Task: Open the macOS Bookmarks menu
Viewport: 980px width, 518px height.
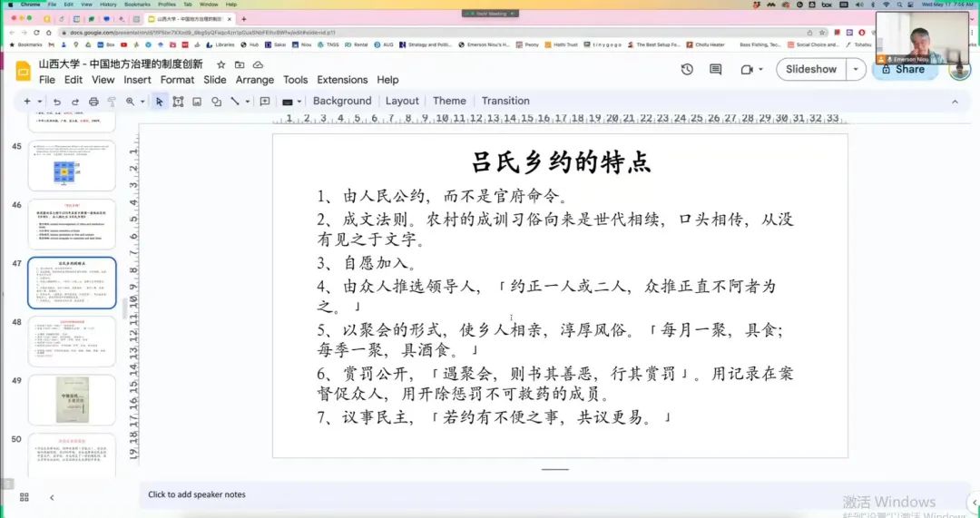Action: tap(137, 5)
